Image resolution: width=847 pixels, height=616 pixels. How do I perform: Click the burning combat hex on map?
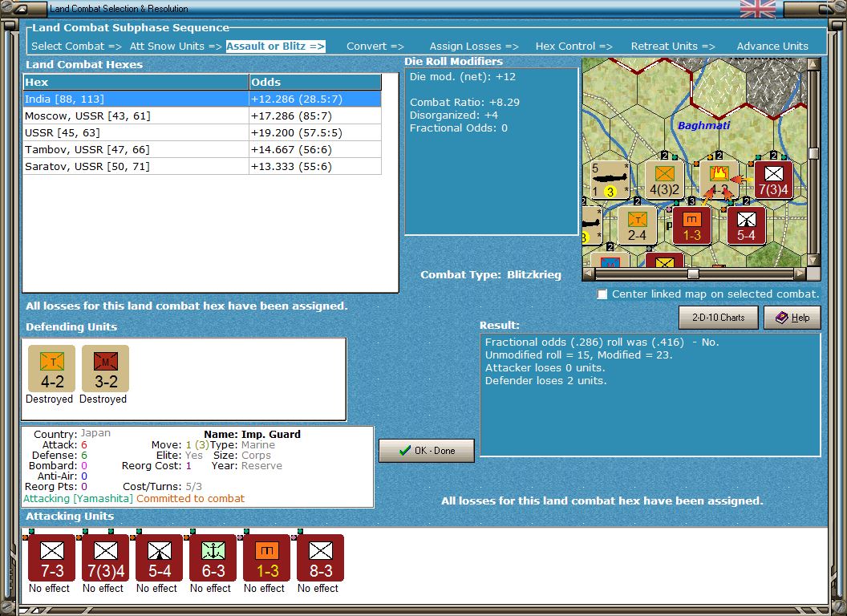719,180
